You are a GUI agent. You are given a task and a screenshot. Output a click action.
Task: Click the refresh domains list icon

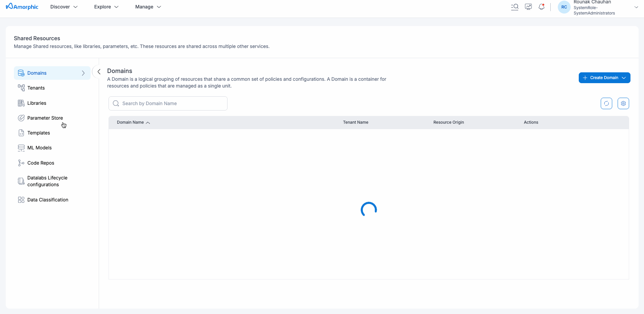[606, 103]
